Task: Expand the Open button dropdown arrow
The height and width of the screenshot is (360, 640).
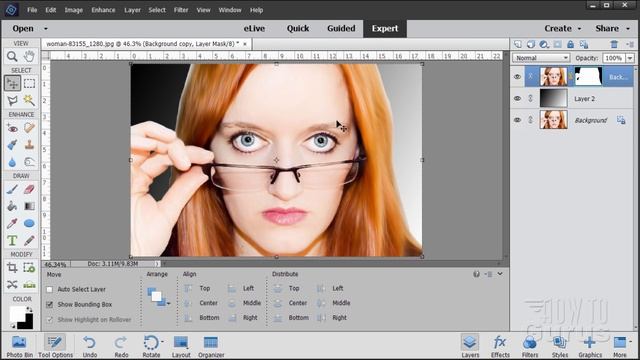Action: [46, 29]
